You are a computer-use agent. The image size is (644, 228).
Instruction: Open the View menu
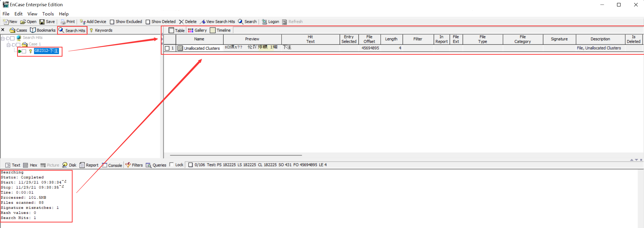tap(32, 14)
